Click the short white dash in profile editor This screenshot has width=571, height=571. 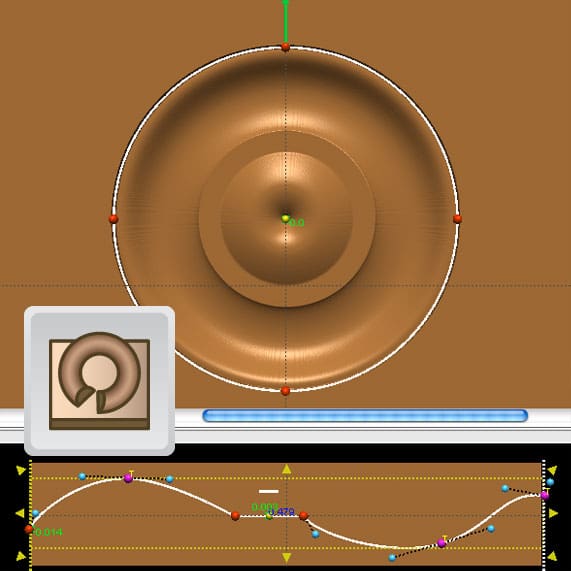[269, 491]
